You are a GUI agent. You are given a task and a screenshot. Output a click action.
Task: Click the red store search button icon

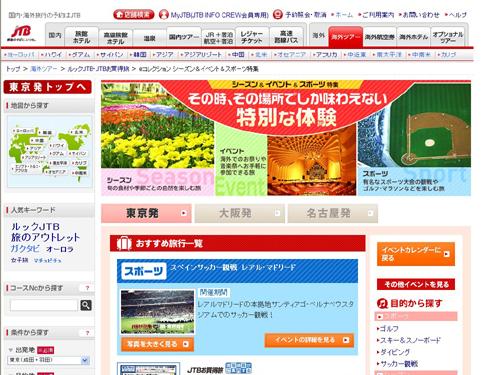(133, 15)
